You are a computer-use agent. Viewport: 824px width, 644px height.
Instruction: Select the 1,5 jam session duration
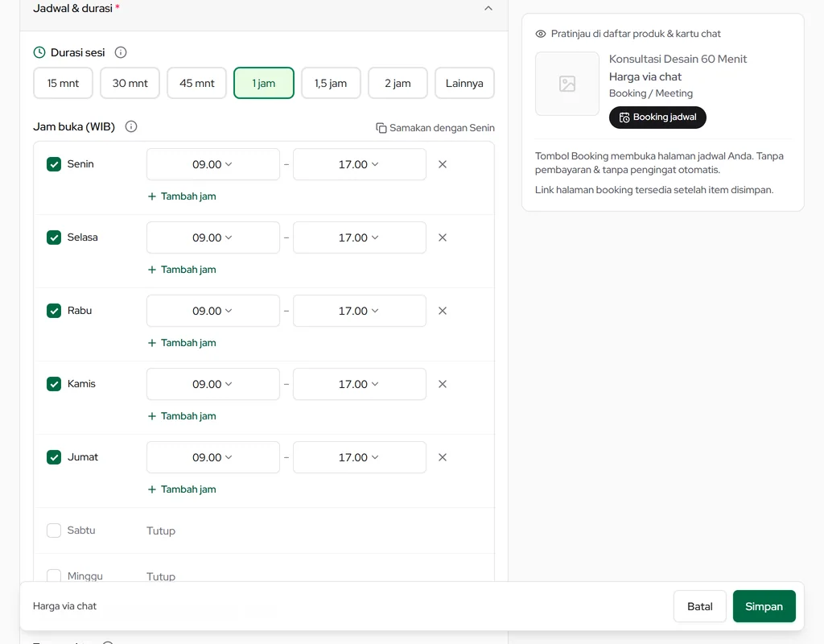click(331, 83)
